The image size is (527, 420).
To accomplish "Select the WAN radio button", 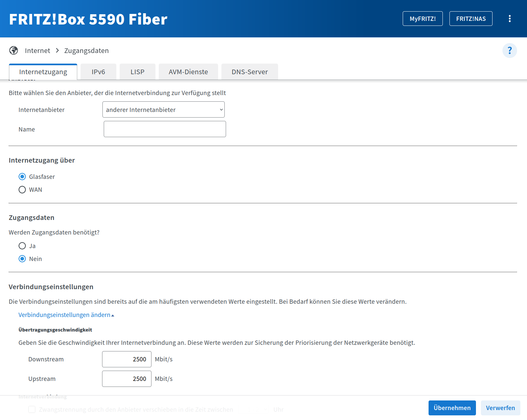I will tap(22, 189).
